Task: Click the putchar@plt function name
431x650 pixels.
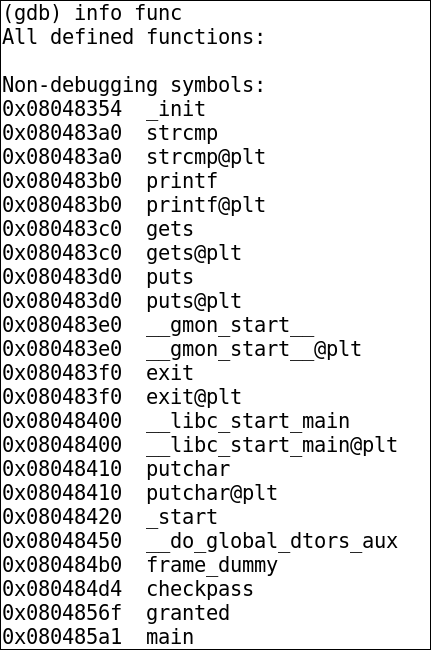Action: tap(212, 493)
